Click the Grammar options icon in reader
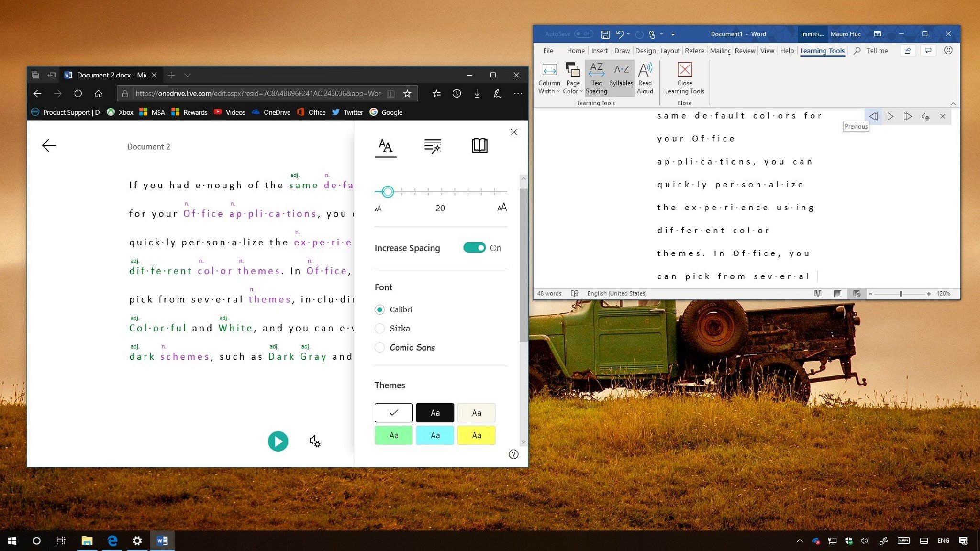This screenshot has width=980, height=551. [432, 146]
